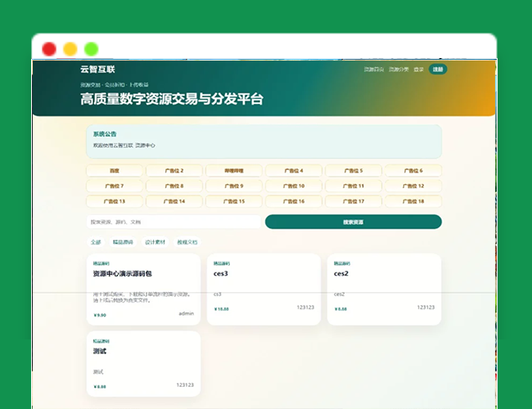Viewport: 532px width, 409px height.
Task: Click the 广告位 6 ad slot
Action: [x=413, y=171]
